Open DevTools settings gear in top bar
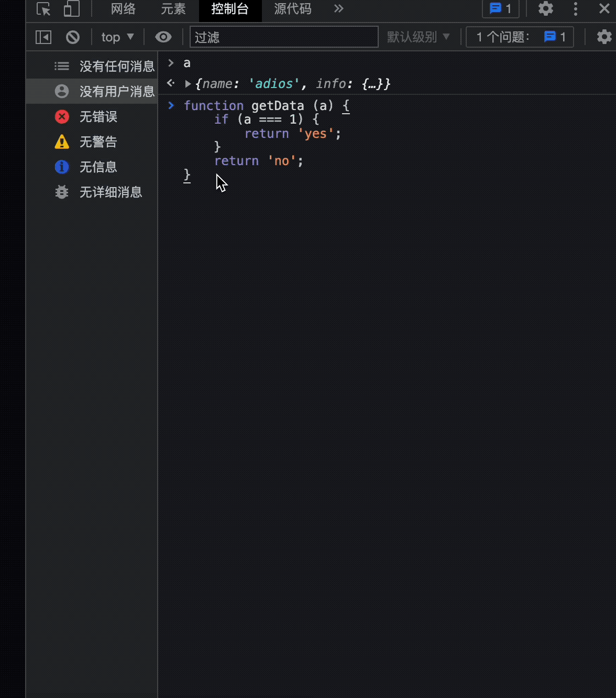Image resolution: width=616 pixels, height=698 pixels. (546, 8)
